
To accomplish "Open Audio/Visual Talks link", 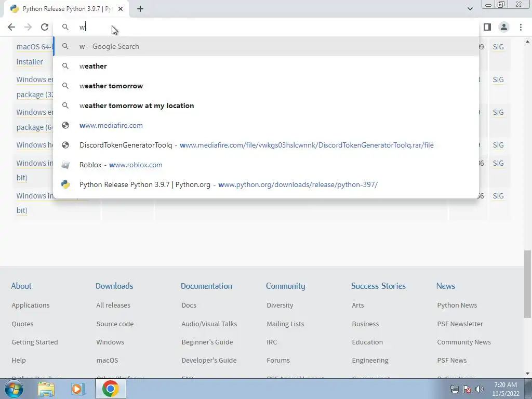I will pos(209,324).
